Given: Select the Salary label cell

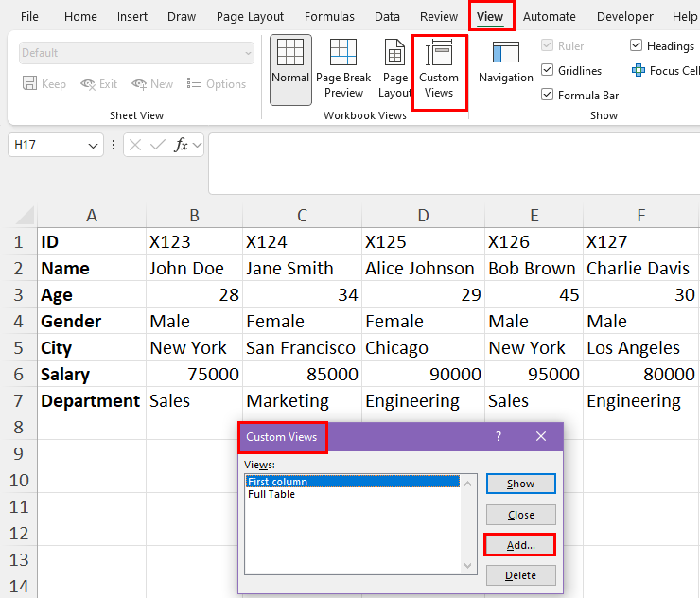Looking at the screenshot, I should pyautogui.click(x=92, y=375).
